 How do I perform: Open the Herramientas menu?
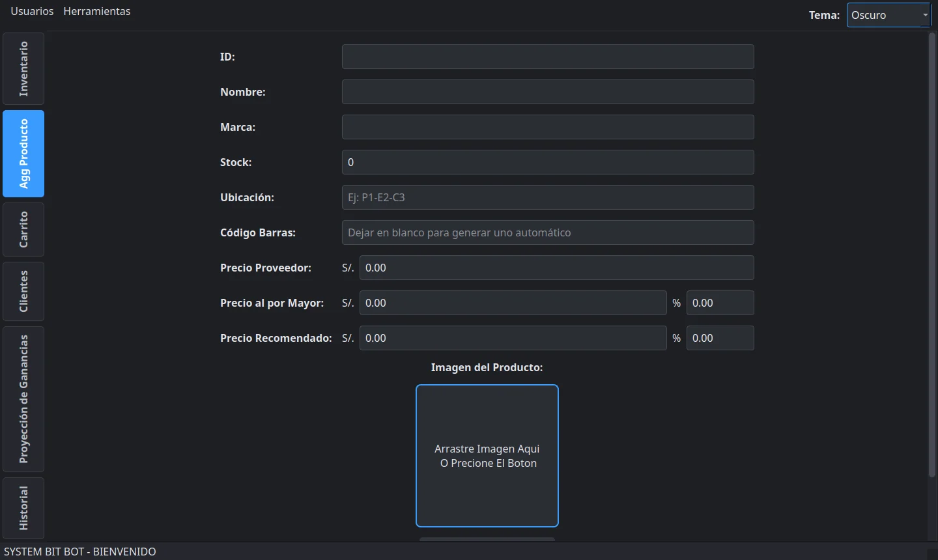97,12
